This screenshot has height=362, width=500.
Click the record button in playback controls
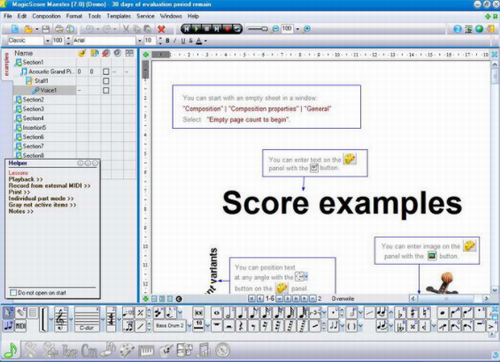point(227,29)
